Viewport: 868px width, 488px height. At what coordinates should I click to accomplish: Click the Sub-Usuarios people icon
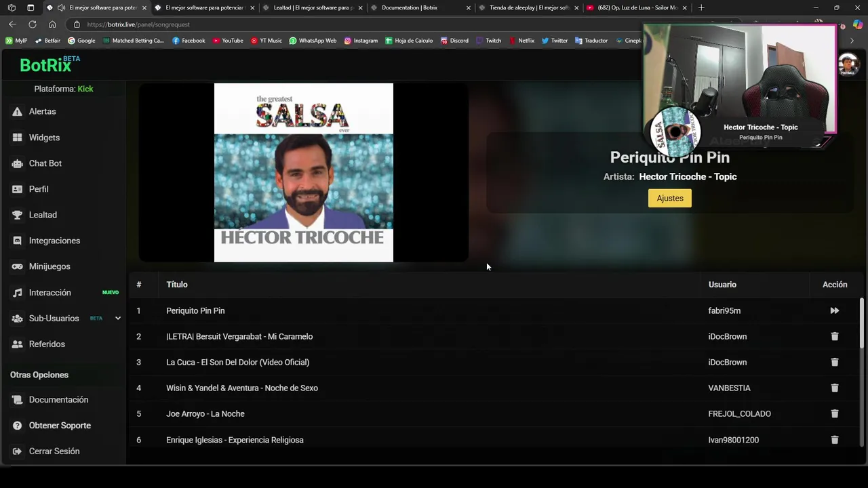point(17,319)
